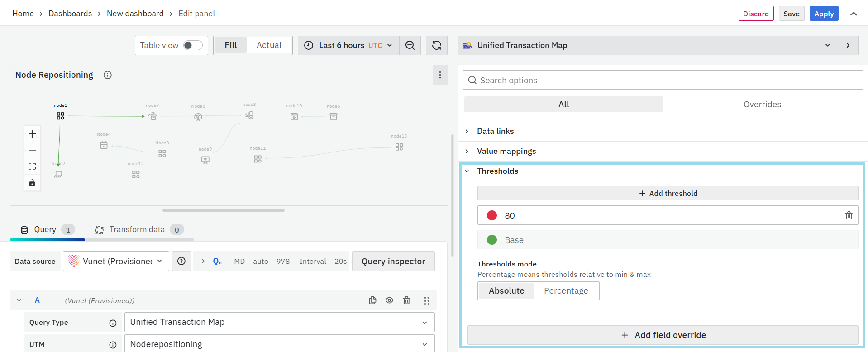The image size is (868, 352).
Task: Toggle the Table view switch
Action: coord(193,45)
